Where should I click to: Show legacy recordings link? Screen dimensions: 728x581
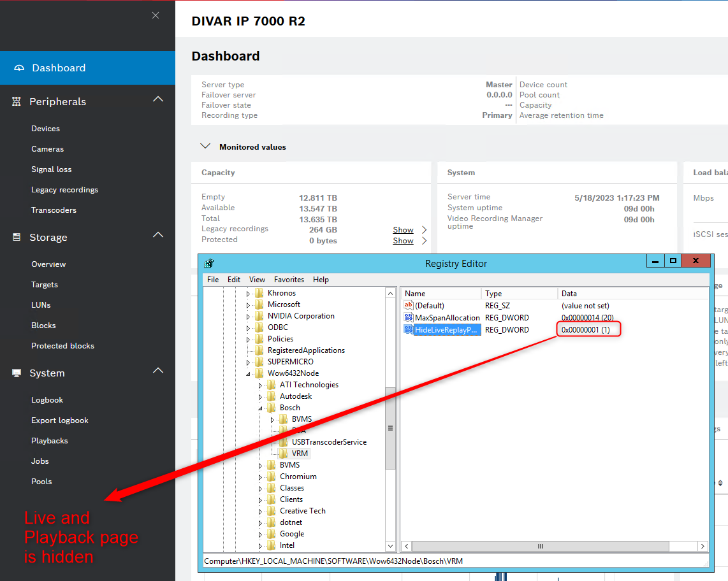[x=403, y=230]
